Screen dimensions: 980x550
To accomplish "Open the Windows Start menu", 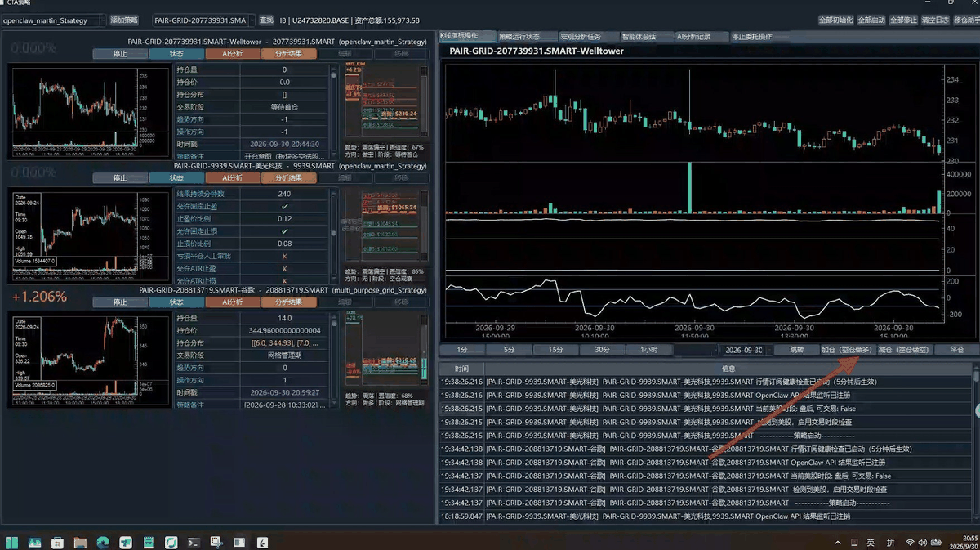I will point(11,542).
